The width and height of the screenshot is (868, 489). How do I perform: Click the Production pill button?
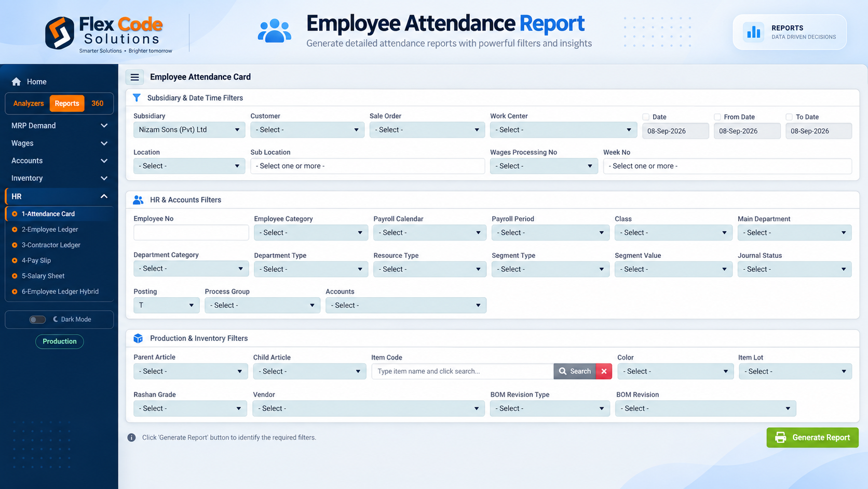coord(60,341)
